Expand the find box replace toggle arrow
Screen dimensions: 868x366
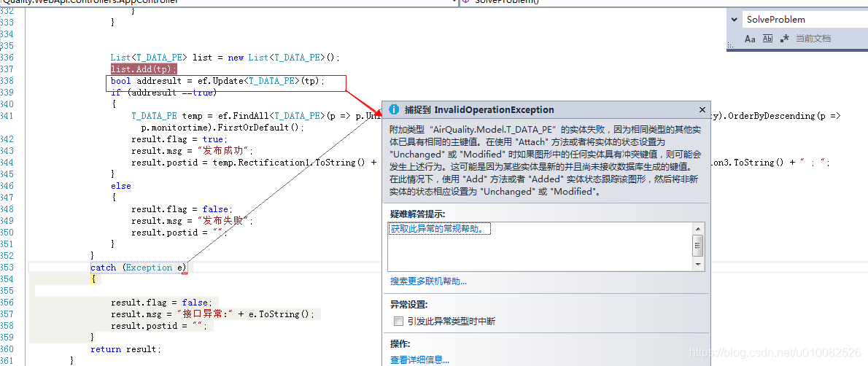click(735, 20)
